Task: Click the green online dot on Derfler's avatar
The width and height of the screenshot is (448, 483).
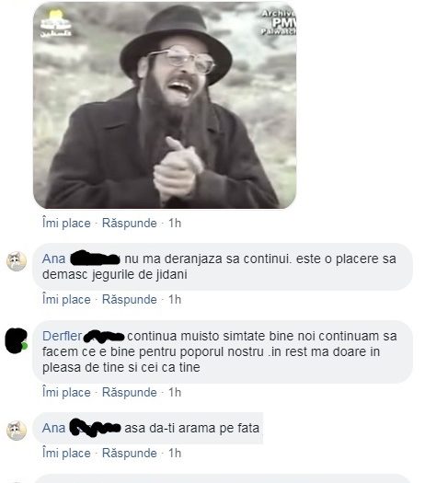Action: [x=24, y=346]
